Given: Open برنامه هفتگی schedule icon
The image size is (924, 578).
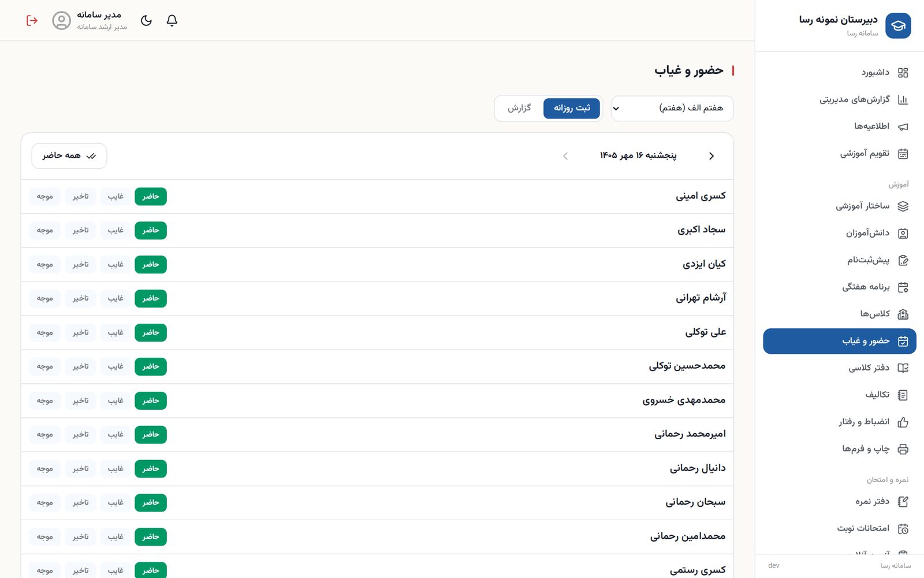Looking at the screenshot, I should pos(903,287).
